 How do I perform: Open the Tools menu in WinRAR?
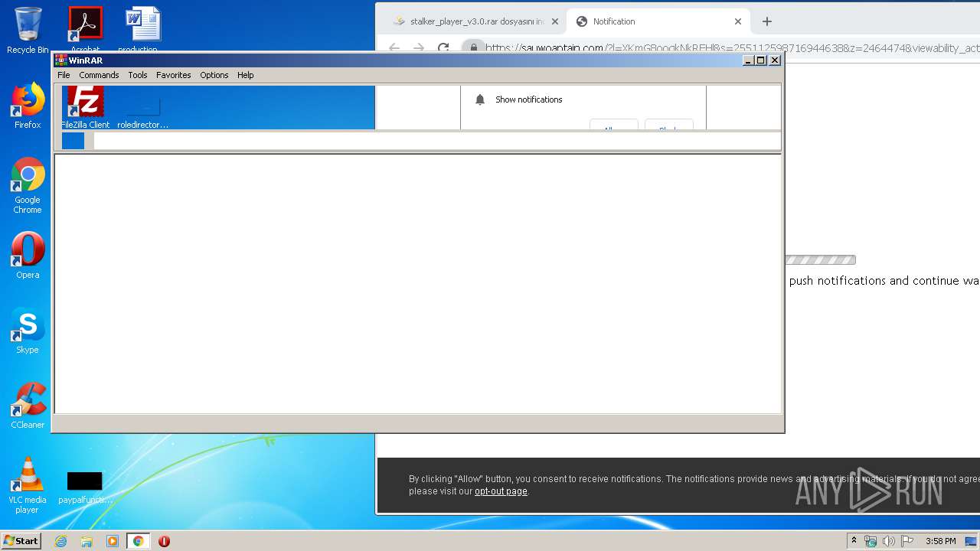tap(138, 75)
